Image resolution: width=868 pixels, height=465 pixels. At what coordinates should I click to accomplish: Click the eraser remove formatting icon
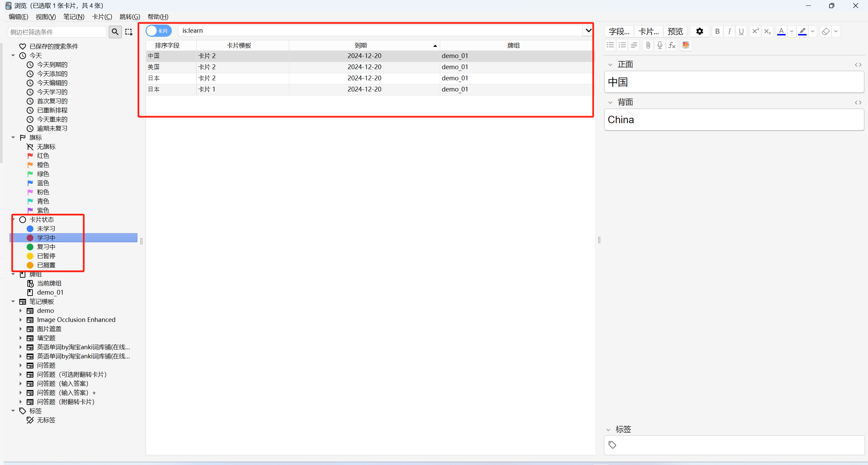(825, 31)
